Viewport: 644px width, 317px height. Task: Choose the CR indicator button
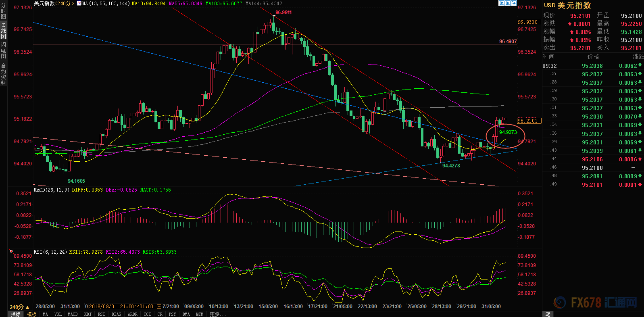pos(160,314)
